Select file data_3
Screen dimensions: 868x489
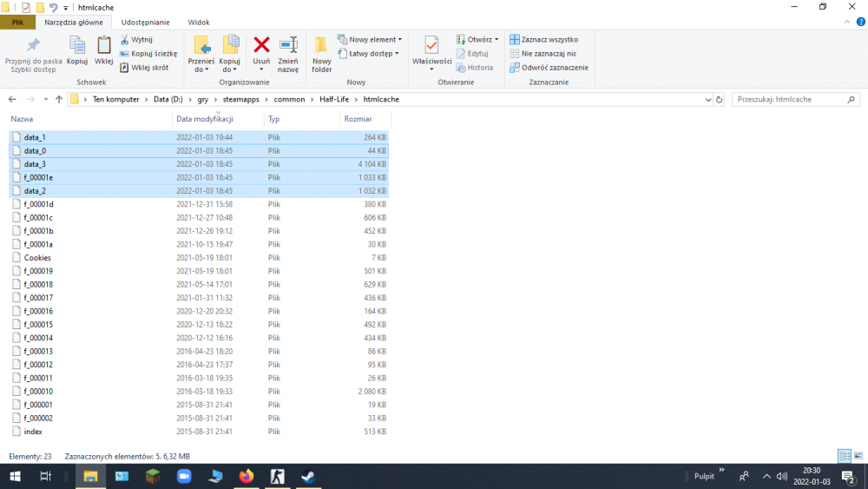[199, 164]
